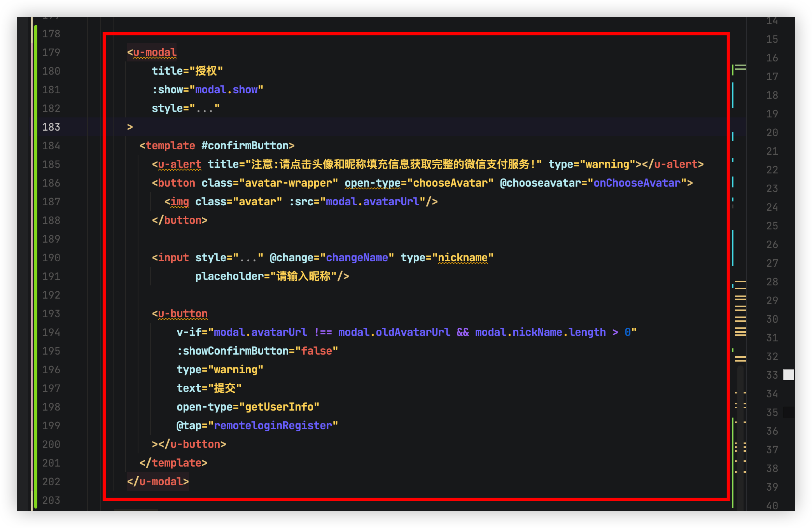This screenshot has height=528, width=812.
Task: Expand folded style value in input tag
Action: (x=248, y=258)
